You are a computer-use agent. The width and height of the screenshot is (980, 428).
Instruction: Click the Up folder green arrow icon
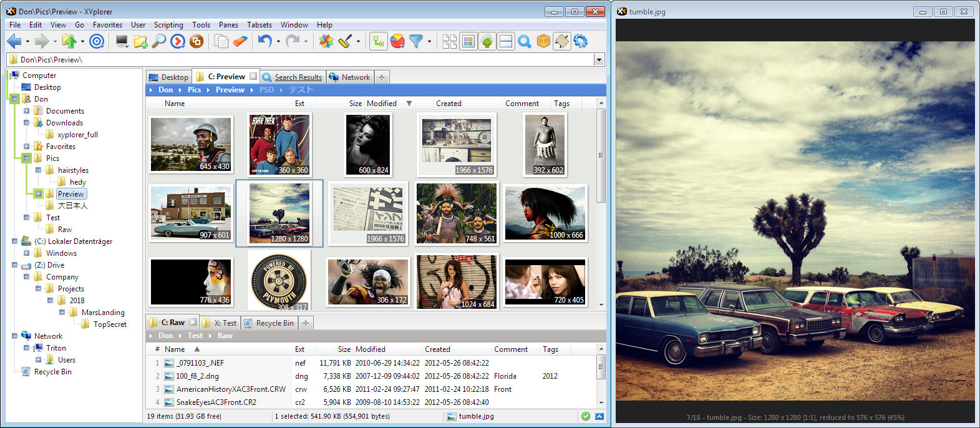69,42
